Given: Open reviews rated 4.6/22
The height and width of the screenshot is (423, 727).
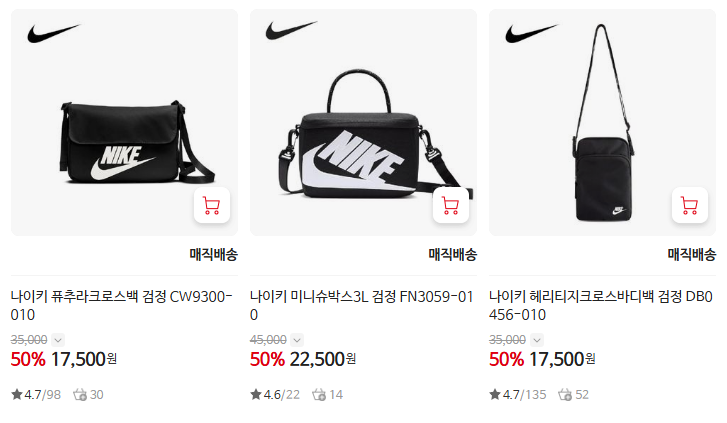Looking at the screenshot, I should 275,395.
